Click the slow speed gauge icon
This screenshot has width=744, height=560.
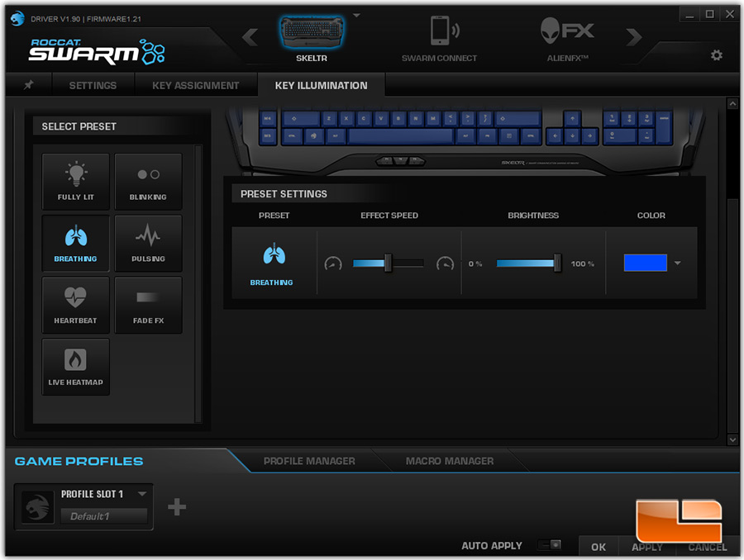[x=333, y=263]
